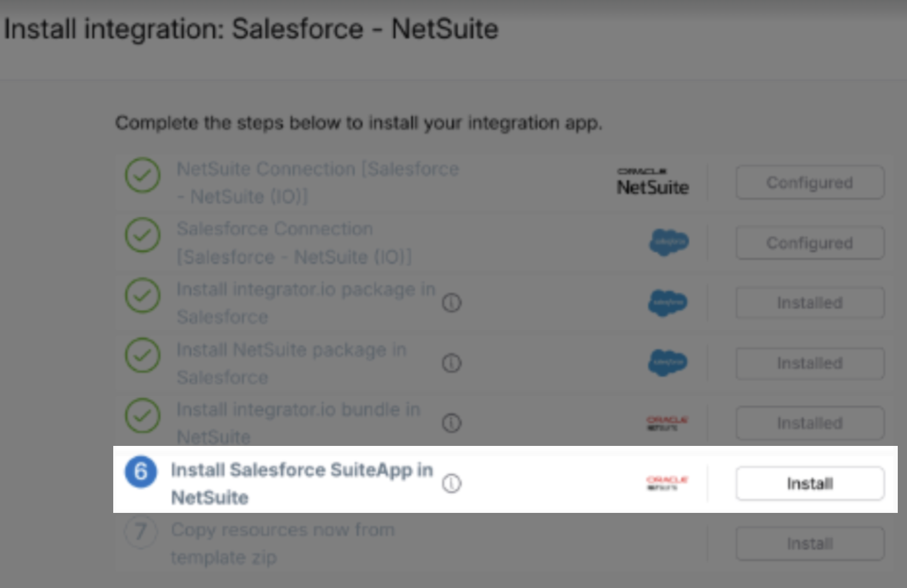The height and width of the screenshot is (588, 907).
Task: Click Installed button for integrator.io bundle in NetSuite
Action: pyautogui.click(x=809, y=423)
